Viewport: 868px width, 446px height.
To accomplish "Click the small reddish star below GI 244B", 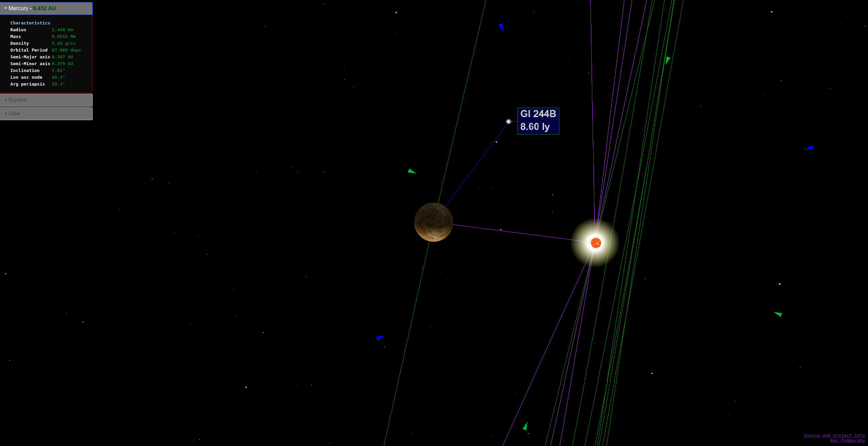I will [496, 142].
